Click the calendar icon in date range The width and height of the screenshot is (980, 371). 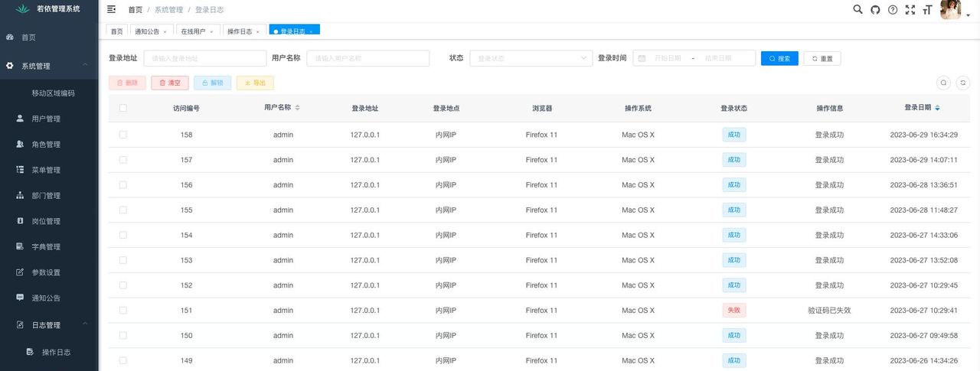tap(642, 58)
